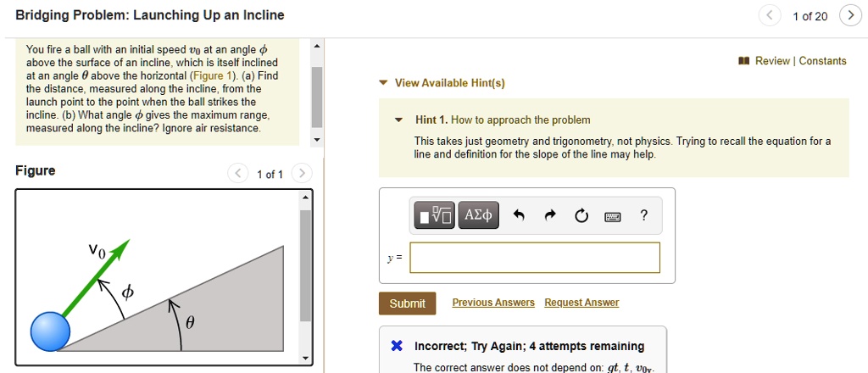This screenshot has height=373, width=868.
Task: Redo edit using the forward arrow icon
Action: pos(549,216)
